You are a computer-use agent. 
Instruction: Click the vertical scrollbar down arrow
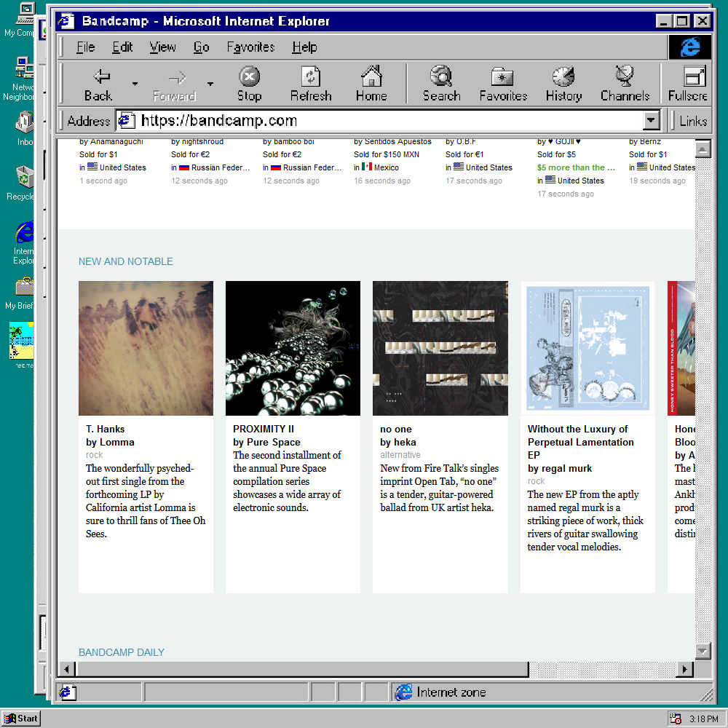pos(703,652)
